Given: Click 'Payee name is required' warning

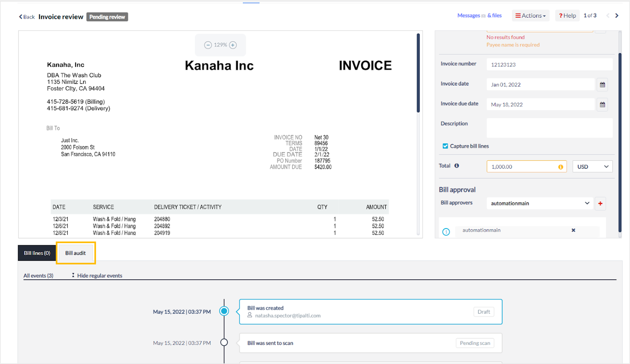Looking at the screenshot, I should [513, 45].
